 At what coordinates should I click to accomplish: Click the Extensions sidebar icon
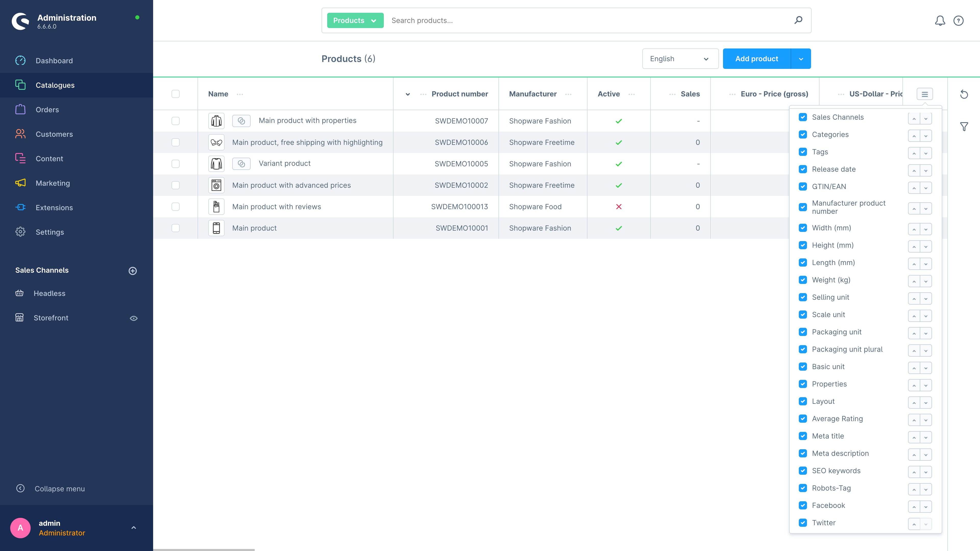(x=20, y=207)
